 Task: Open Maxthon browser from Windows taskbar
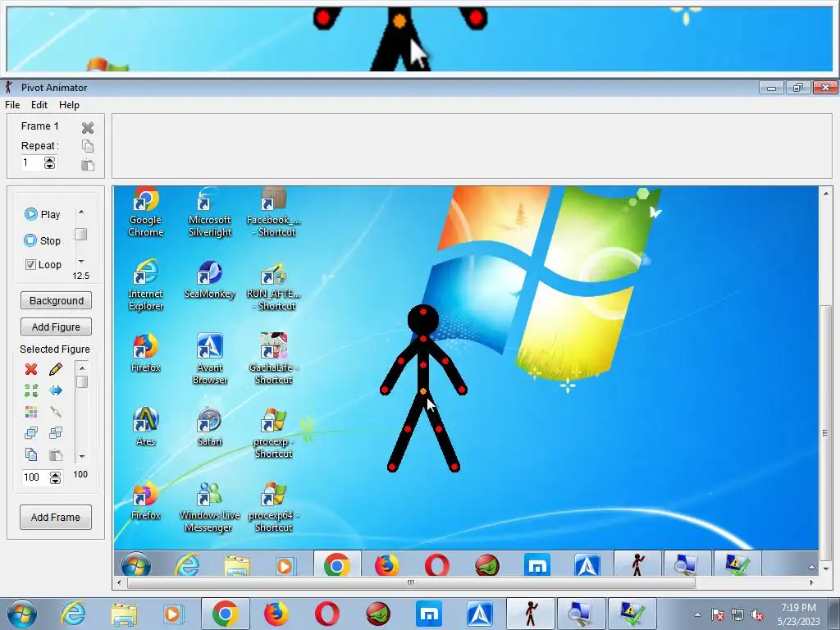(x=428, y=614)
